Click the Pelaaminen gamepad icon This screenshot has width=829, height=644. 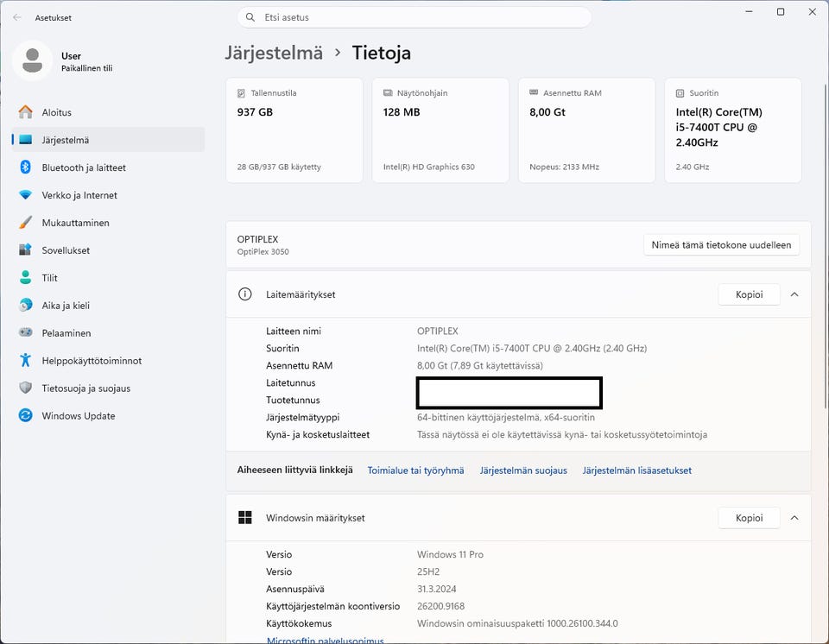click(25, 332)
